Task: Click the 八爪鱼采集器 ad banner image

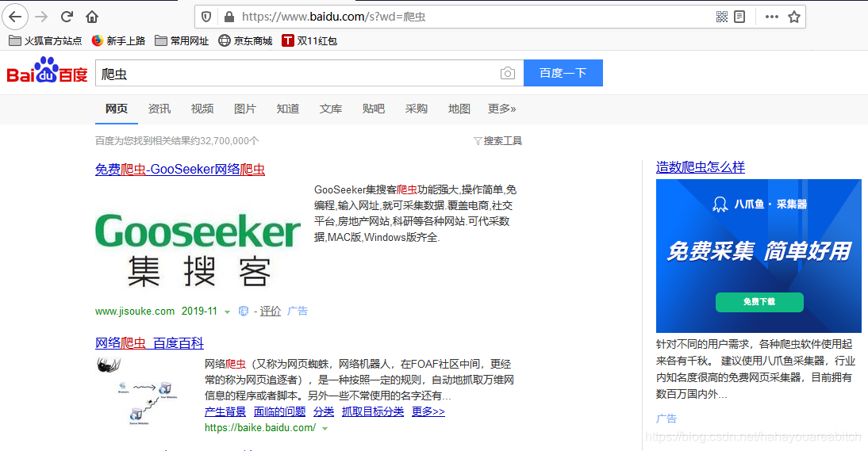Action: (x=759, y=256)
